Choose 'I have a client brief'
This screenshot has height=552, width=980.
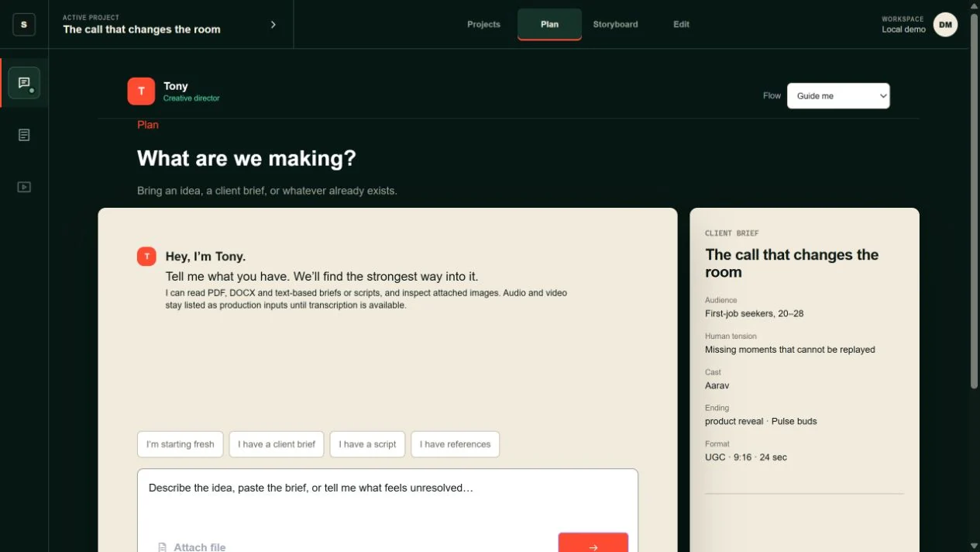(x=277, y=444)
